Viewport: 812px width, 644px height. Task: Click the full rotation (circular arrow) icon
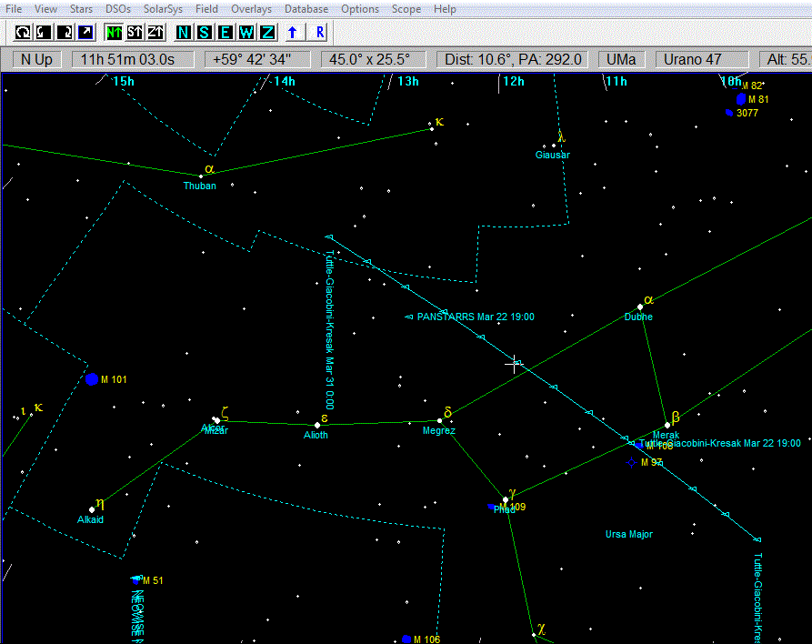pyautogui.click(x=24, y=33)
